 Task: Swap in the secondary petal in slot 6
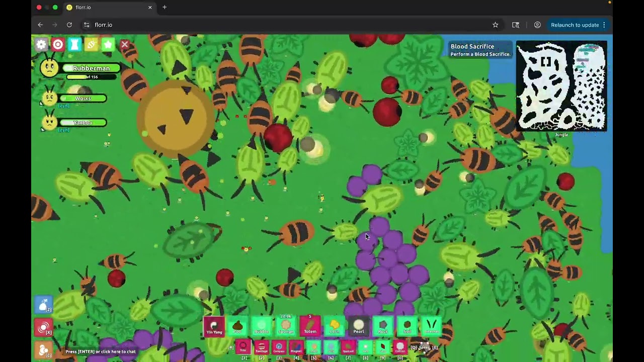pos(331,347)
